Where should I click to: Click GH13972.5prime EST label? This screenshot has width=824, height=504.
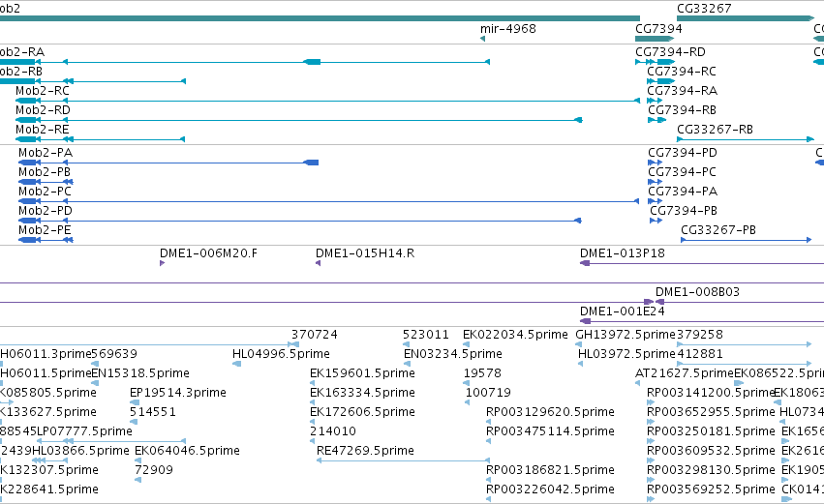coord(626,335)
